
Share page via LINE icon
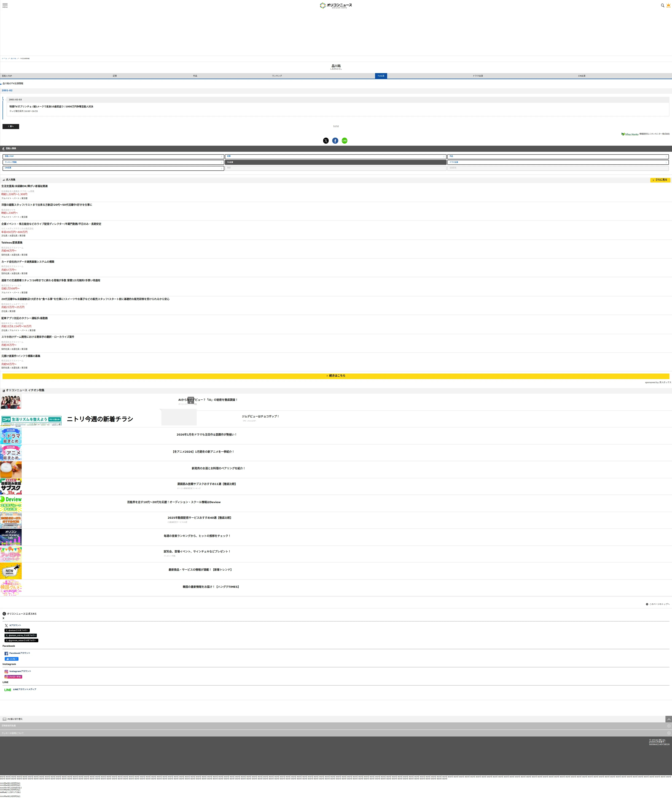344,140
